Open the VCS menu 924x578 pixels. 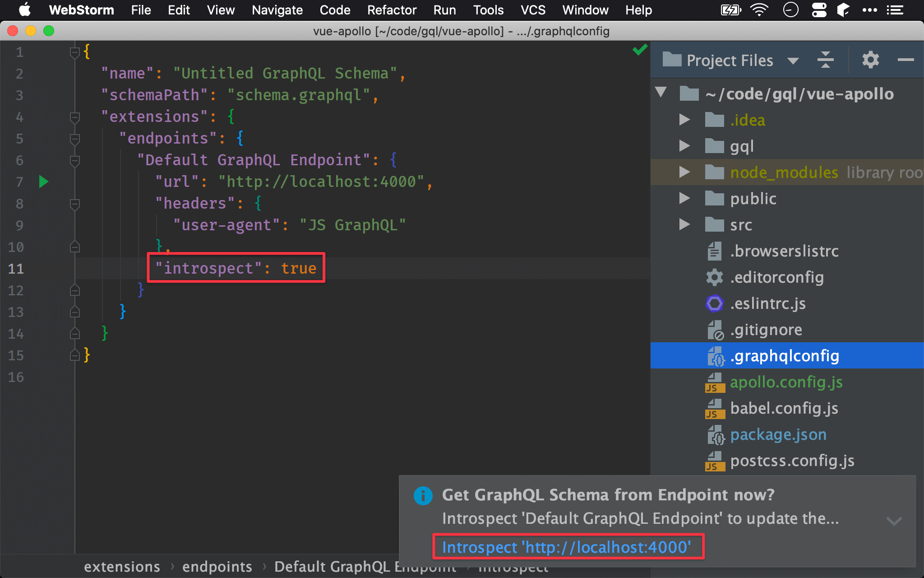[x=533, y=10]
